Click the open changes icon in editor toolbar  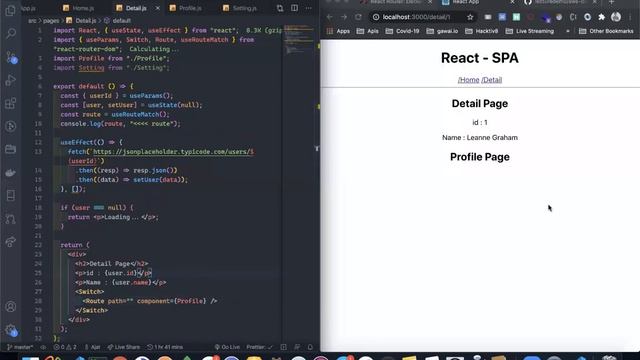coord(280,8)
